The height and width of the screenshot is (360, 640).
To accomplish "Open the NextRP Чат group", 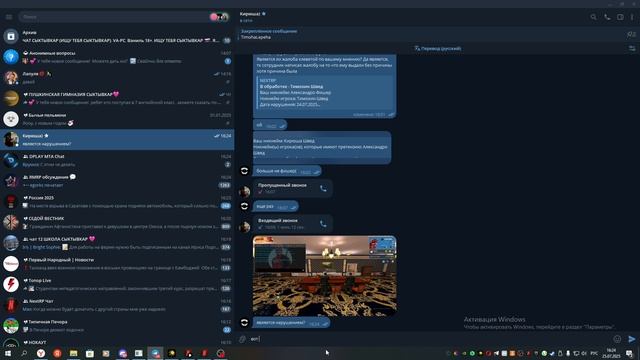I will (117, 305).
